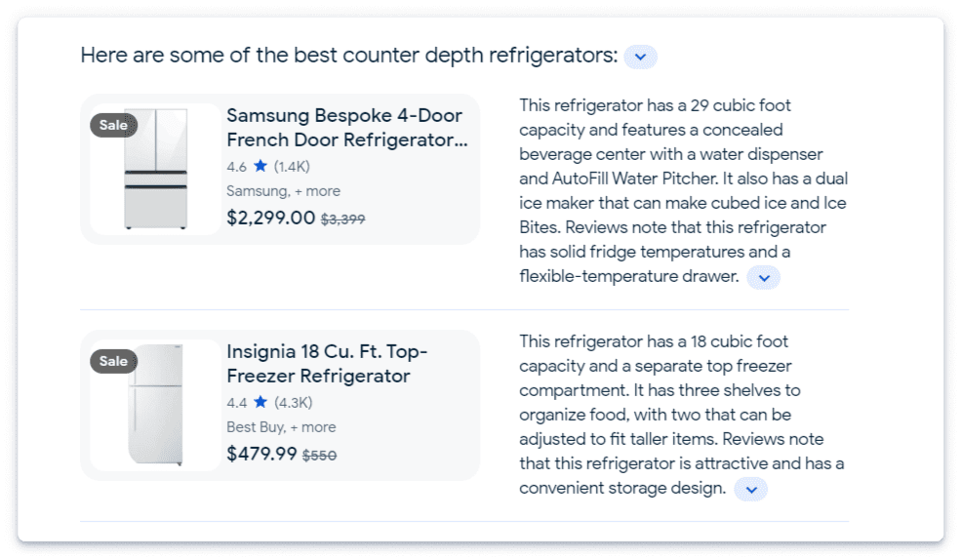Click the crossed-out $550 original price

(319, 456)
